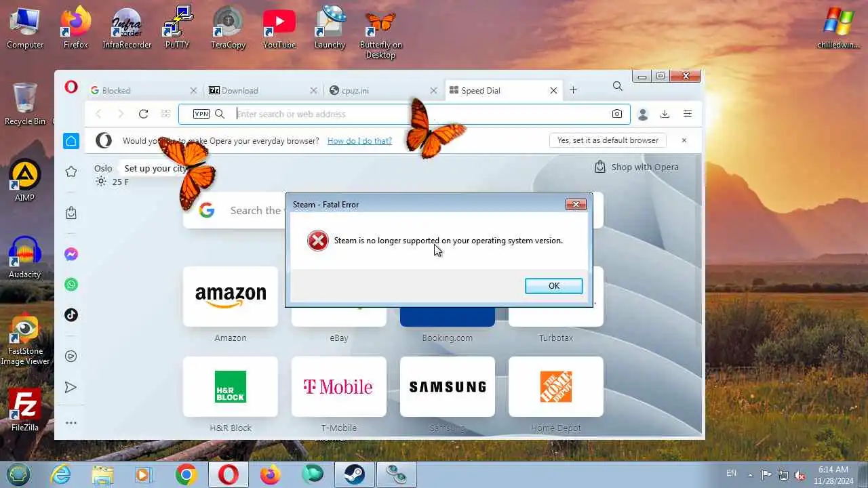Select the TeraCopy desktop shortcut
This screenshot has width=868, height=488.
coord(229,27)
